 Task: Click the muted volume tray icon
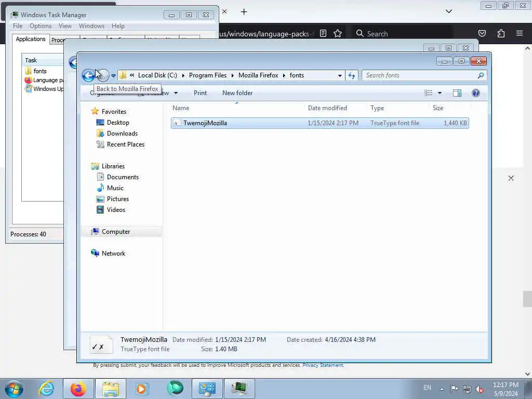pyautogui.click(x=480, y=389)
